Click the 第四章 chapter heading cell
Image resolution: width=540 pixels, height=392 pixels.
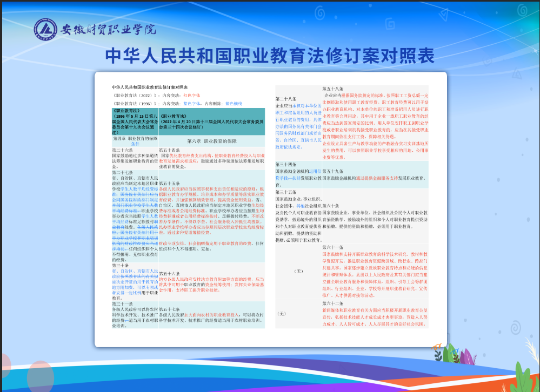[x=135, y=141]
